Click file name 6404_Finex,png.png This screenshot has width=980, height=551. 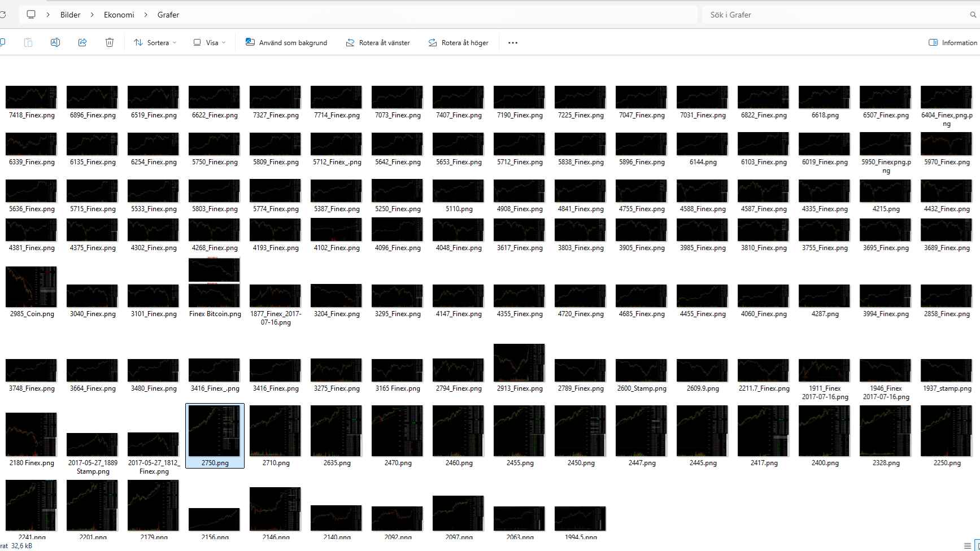pos(947,119)
